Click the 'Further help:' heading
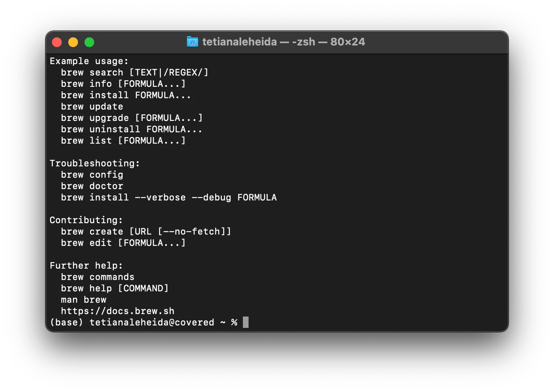 pyautogui.click(x=86, y=266)
